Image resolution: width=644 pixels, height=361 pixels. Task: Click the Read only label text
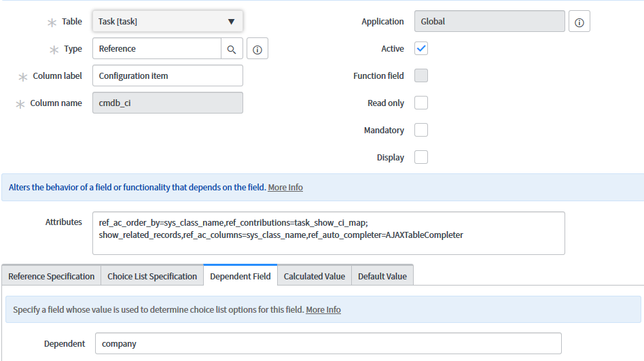(x=386, y=103)
